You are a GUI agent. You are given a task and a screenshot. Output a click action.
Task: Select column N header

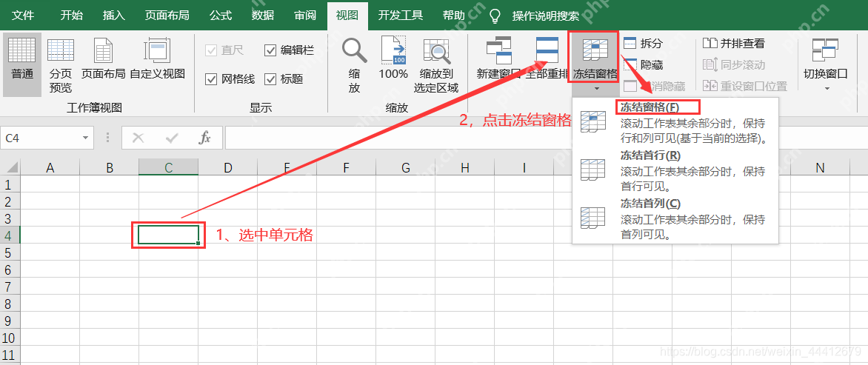pos(820,167)
